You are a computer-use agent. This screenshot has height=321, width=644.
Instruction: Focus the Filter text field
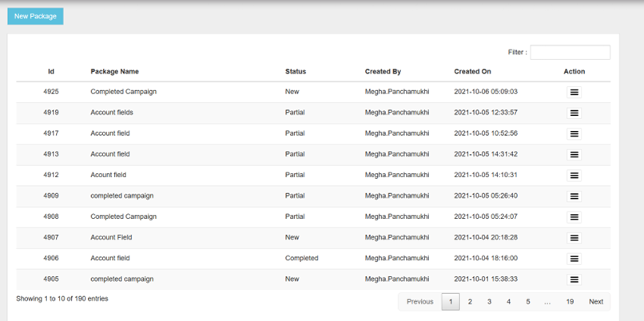click(570, 53)
